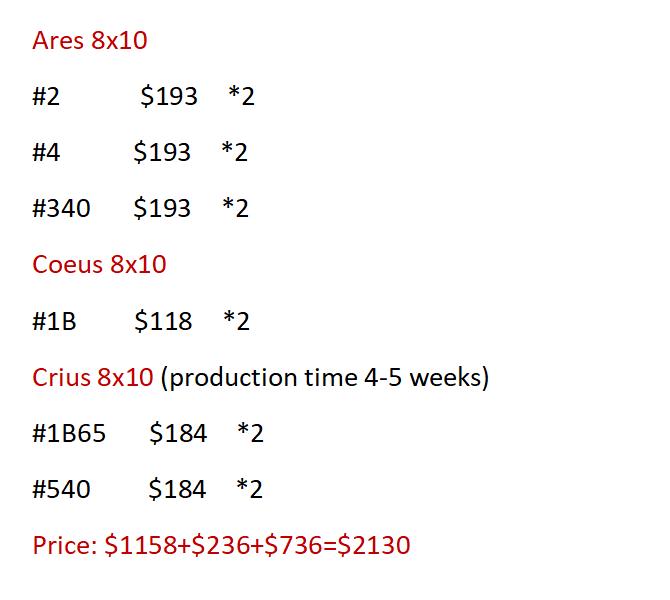Select the $193 price beside #2
The height and width of the screenshot is (600, 670).
click(x=169, y=96)
